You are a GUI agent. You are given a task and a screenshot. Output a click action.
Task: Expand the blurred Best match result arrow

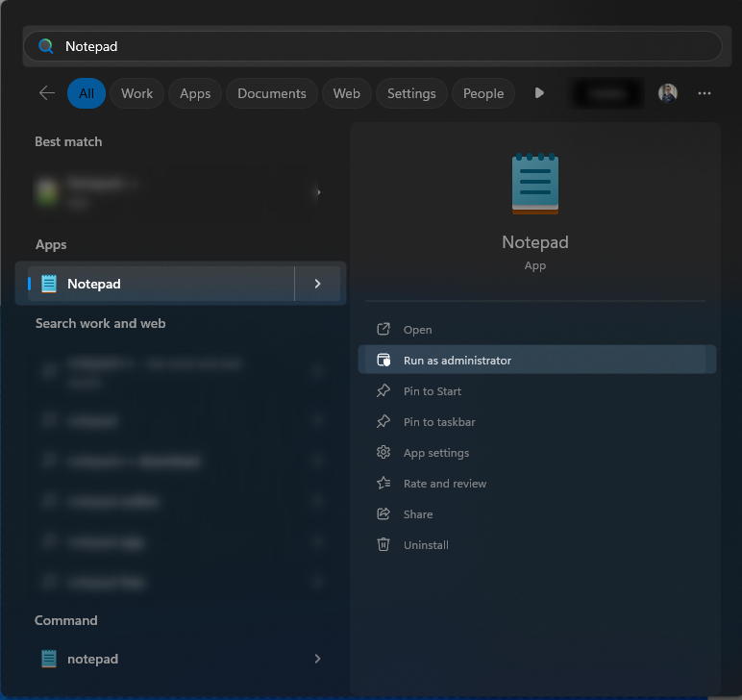319,192
